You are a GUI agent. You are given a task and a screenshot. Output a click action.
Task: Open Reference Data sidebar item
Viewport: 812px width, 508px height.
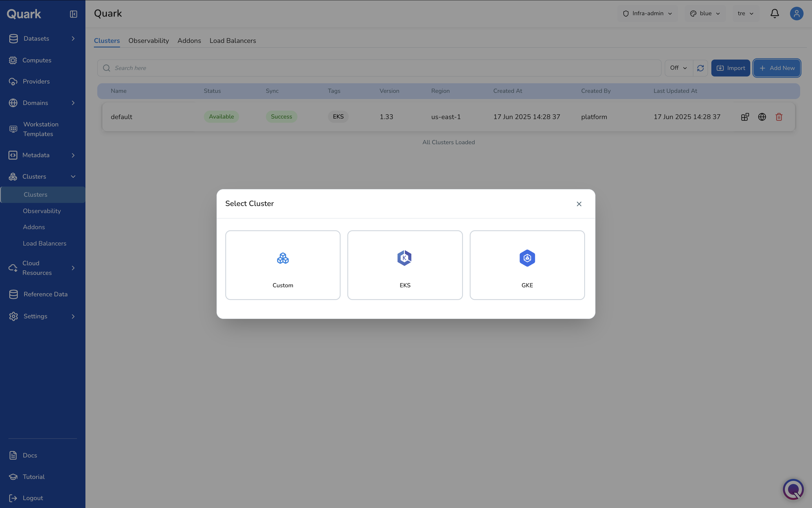coord(45,294)
